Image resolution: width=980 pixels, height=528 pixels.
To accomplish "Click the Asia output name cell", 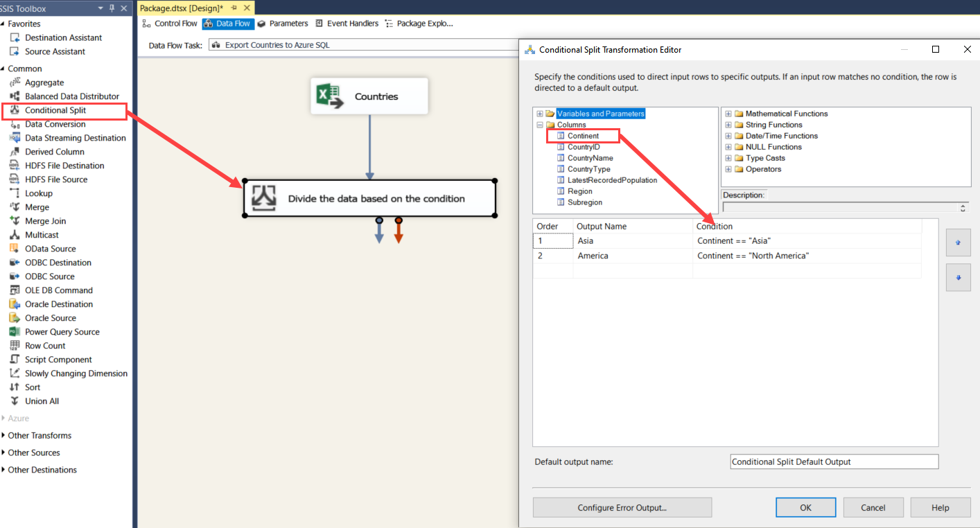I will pyautogui.click(x=633, y=241).
